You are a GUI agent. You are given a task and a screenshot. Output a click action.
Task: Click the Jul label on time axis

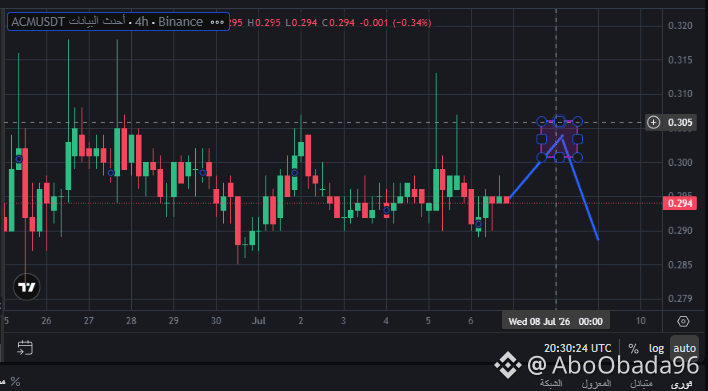(x=259, y=321)
